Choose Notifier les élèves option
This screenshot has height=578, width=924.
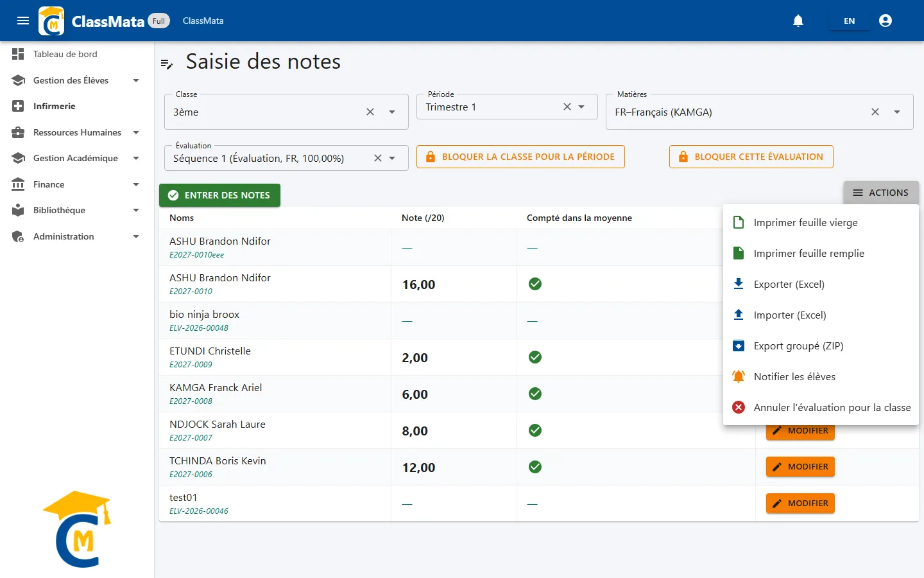[x=821, y=376]
